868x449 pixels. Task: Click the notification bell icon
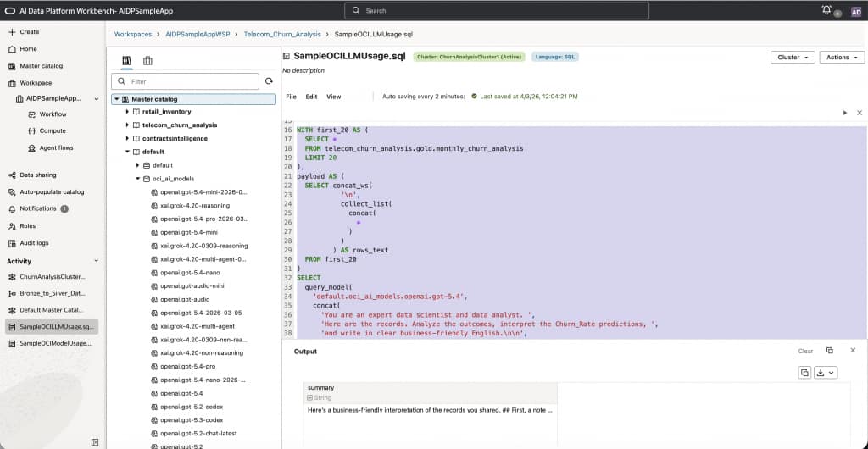(x=826, y=10)
